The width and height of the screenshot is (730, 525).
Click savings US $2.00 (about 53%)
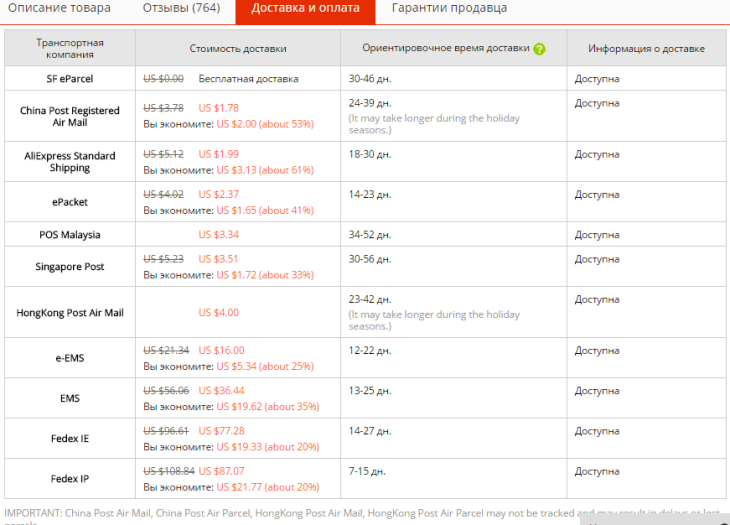(265, 124)
